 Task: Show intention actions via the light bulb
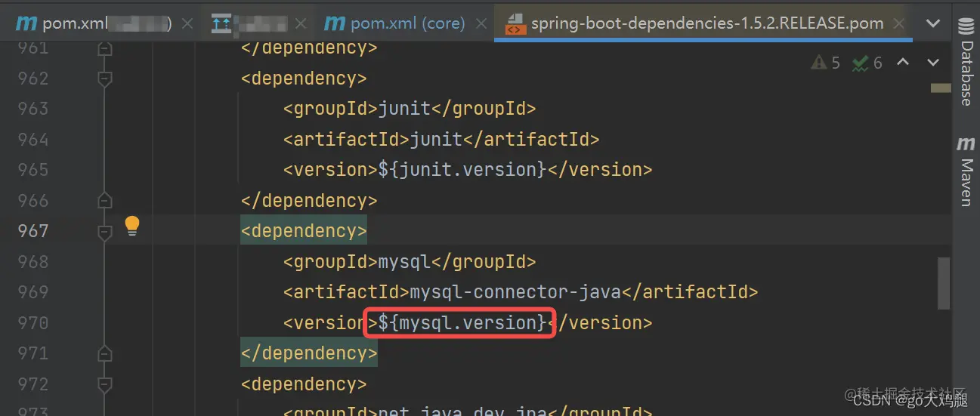(132, 226)
